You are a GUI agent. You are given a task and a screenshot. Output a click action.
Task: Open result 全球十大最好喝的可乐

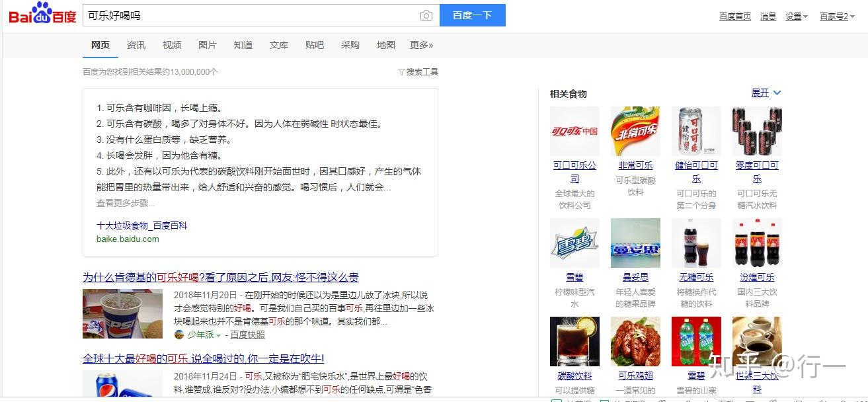coord(204,358)
